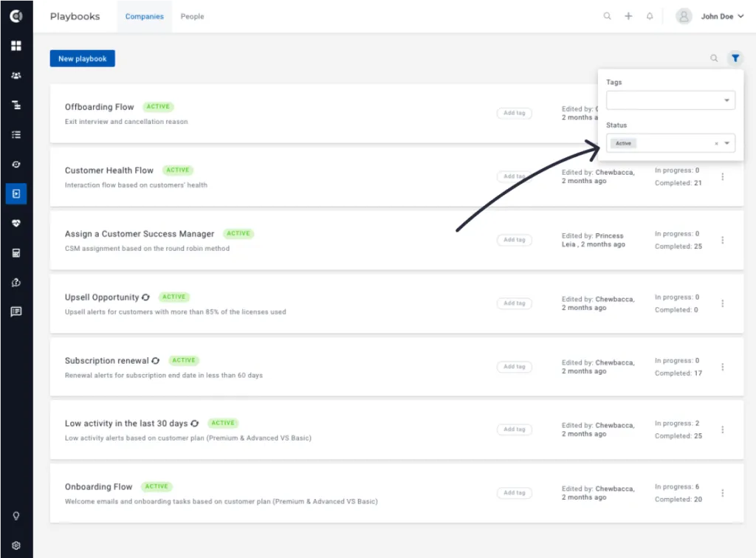The width and height of the screenshot is (756, 558).
Task: Click the Active status chip in filter
Action: point(623,144)
